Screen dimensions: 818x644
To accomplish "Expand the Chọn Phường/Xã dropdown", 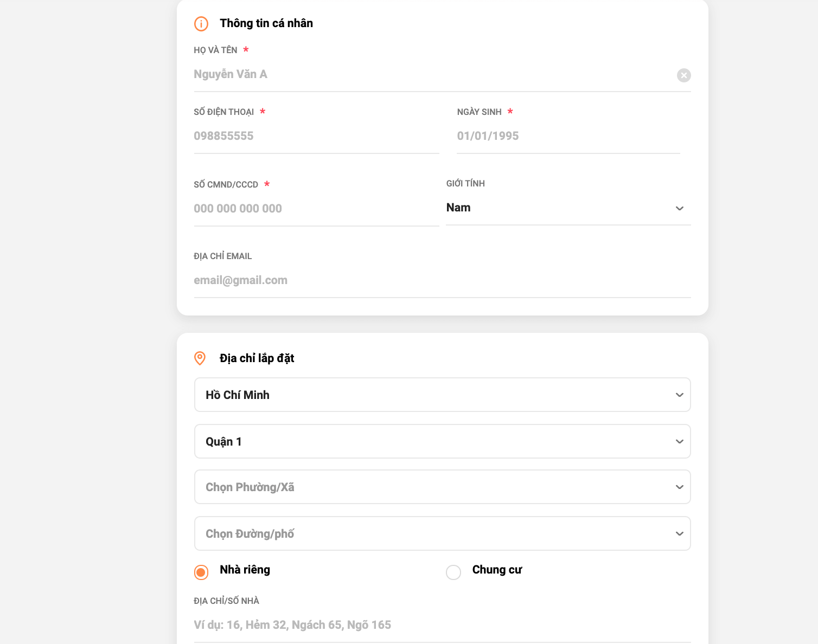I will click(442, 487).
